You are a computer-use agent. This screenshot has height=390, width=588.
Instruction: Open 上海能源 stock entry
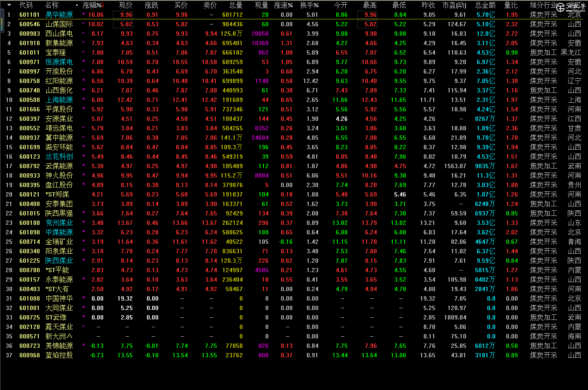(x=59, y=100)
